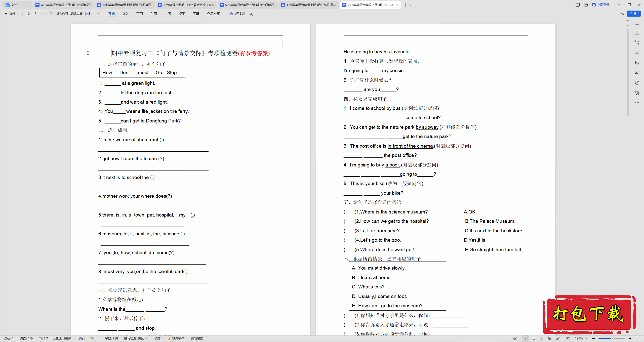644x342 pixels.
Task: Switch to the 引用 ribbon tab
Action: pos(154,14)
